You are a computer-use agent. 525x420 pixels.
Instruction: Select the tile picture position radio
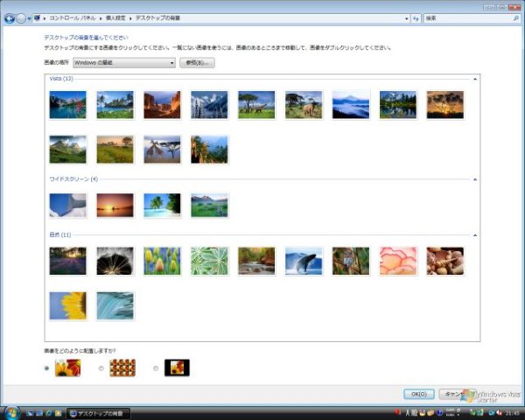pos(101,368)
